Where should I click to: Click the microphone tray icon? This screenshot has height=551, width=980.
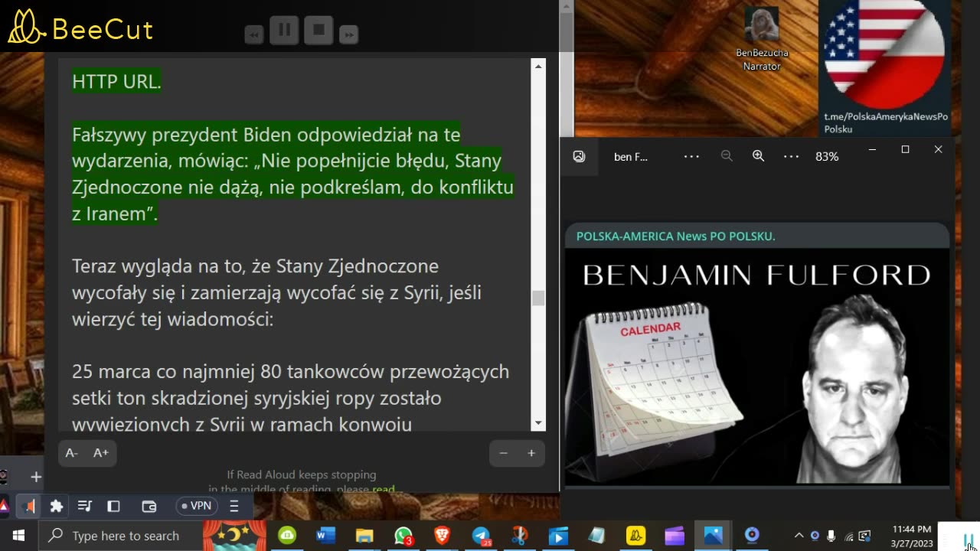[x=831, y=536]
